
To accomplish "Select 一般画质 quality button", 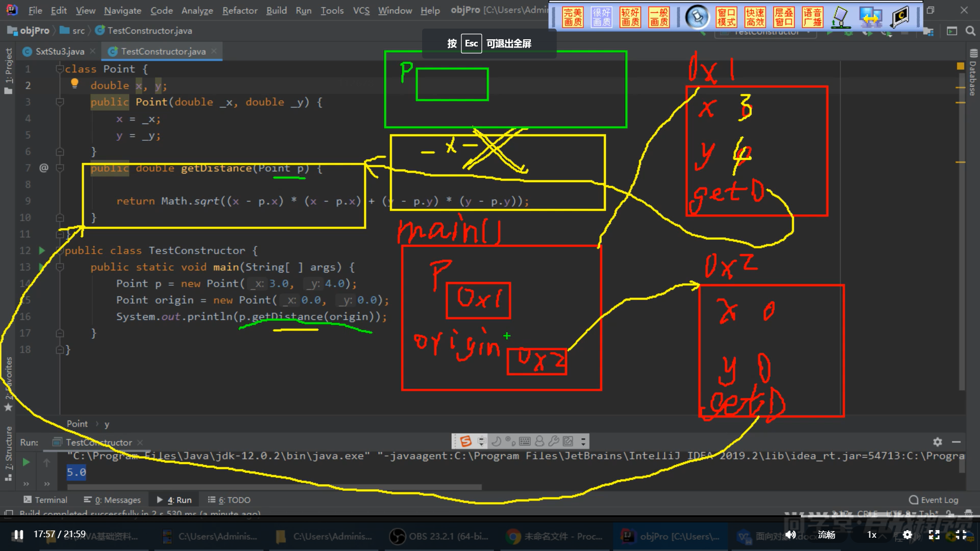I will [659, 17].
